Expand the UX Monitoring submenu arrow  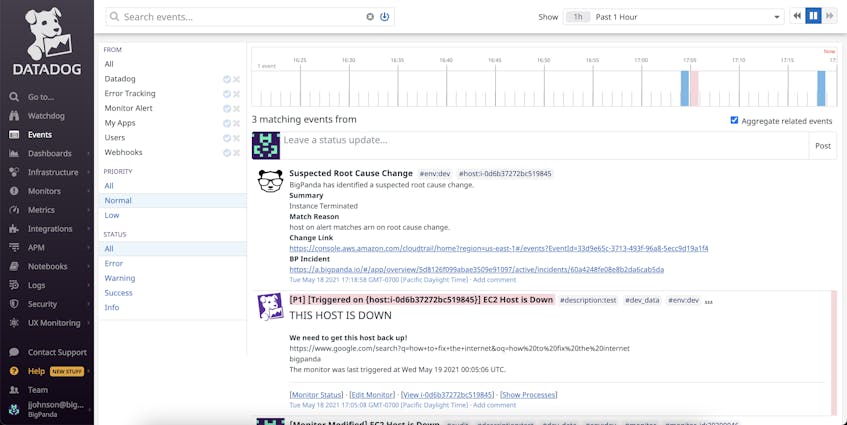click(89, 323)
